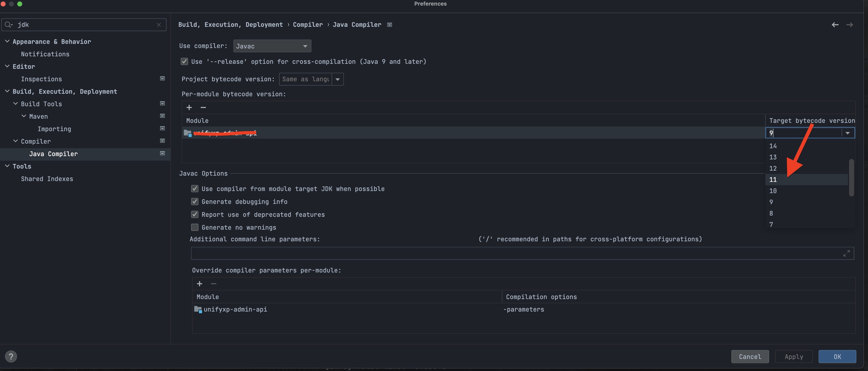868x371 pixels.
Task: Clear the jdk search field text
Action: click(x=159, y=25)
